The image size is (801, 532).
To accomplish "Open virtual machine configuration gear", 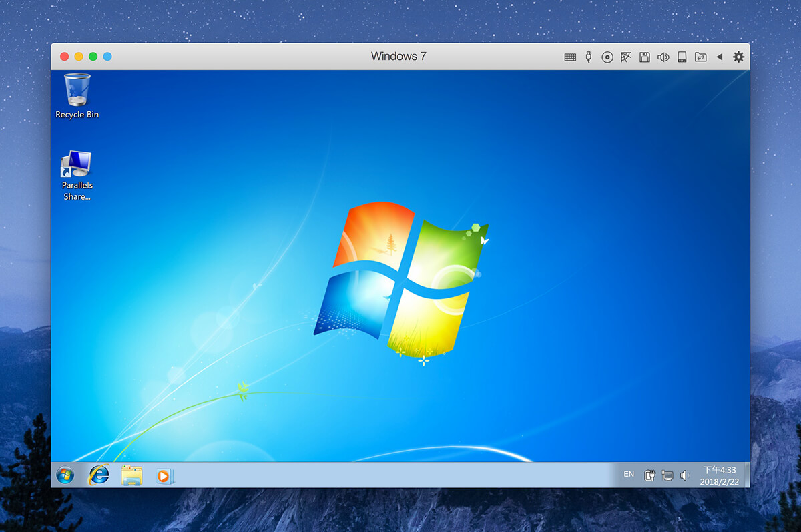I will pos(738,57).
